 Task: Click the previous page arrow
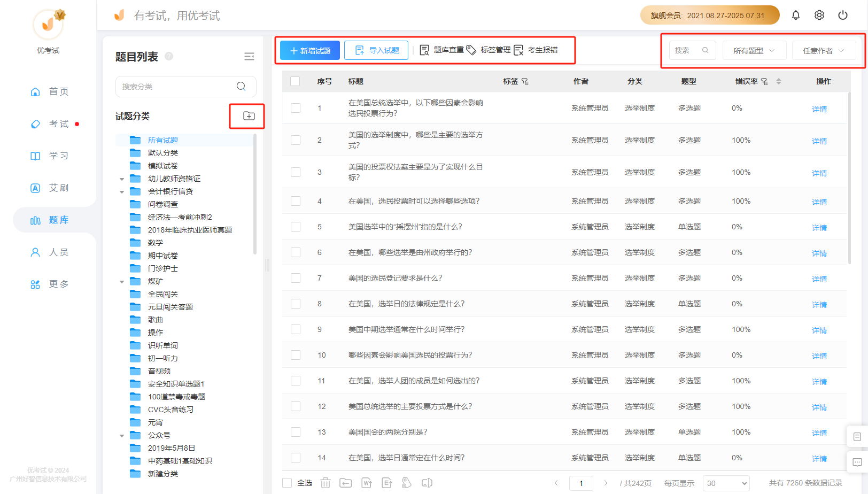pyautogui.click(x=556, y=483)
